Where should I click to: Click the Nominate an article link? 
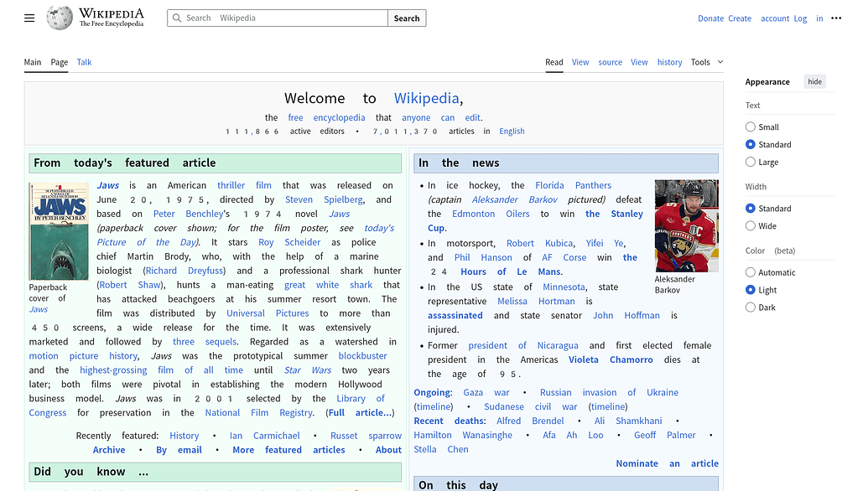click(667, 463)
